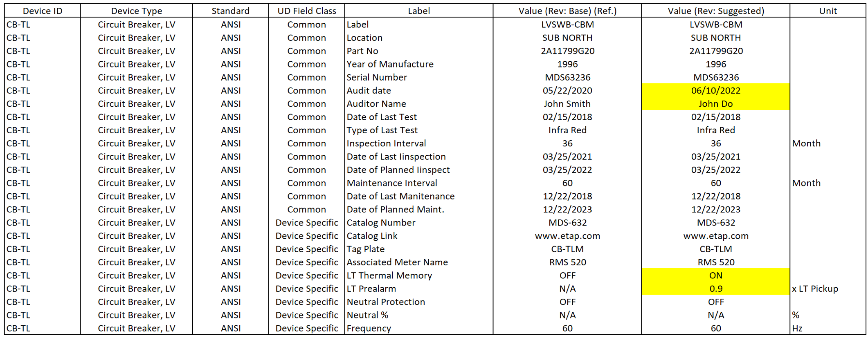Image resolution: width=868 pixels, height=338 pixels.
Task: Select the Unit column header
Action: (x=828, y=11)
